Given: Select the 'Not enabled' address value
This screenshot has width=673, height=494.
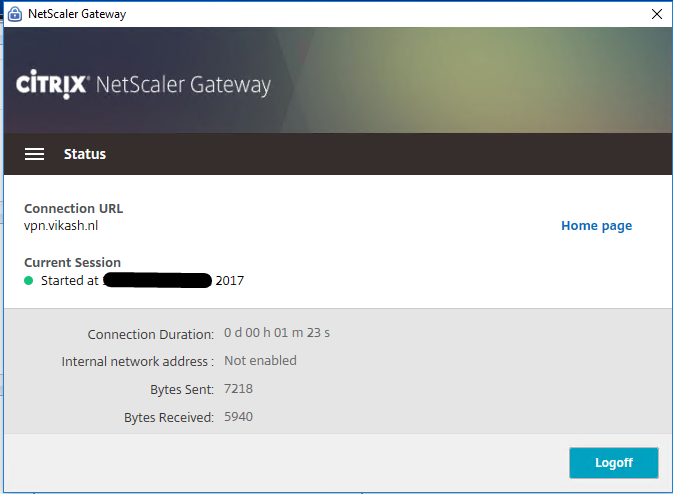Looking at the screenshot, I should (261, 361).
